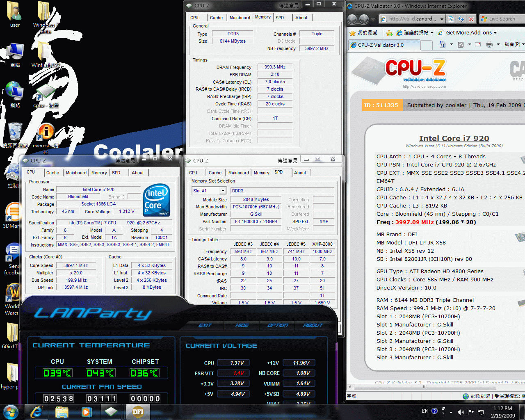Switch to Cache tab in top CPU-Z
The image size is (525, 420).
pyautogui.click(x=216, y=18)
